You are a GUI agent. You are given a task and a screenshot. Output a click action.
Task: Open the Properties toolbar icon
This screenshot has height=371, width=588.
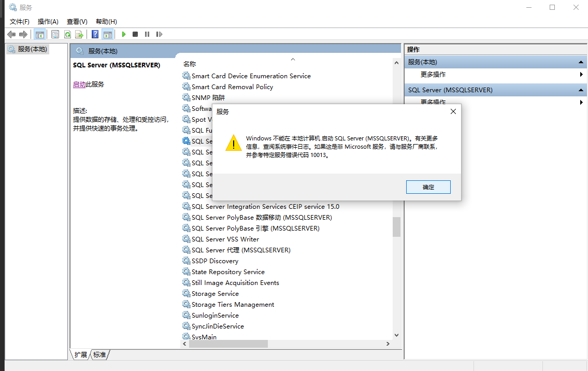click(x=55, y=35)
